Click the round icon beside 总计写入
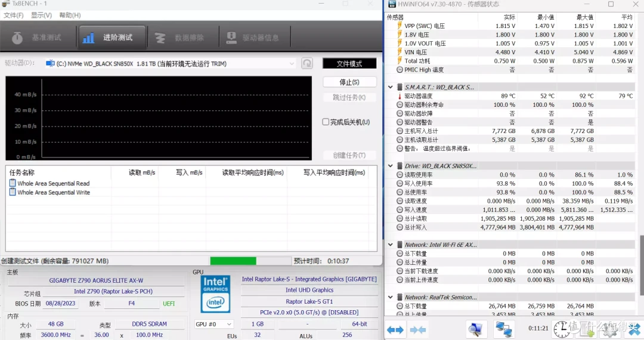The image size is (644, 340). tap(400, 227)
